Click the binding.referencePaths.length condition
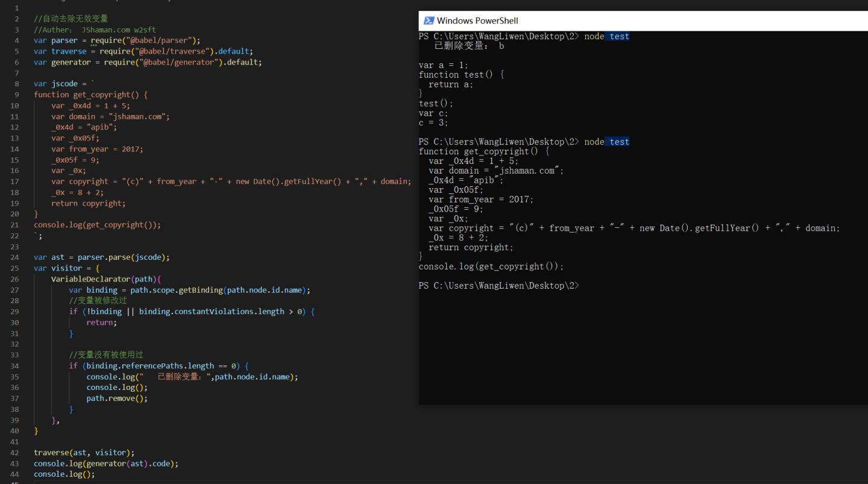This screenshot has width=868, height=484. coord(150,366)
